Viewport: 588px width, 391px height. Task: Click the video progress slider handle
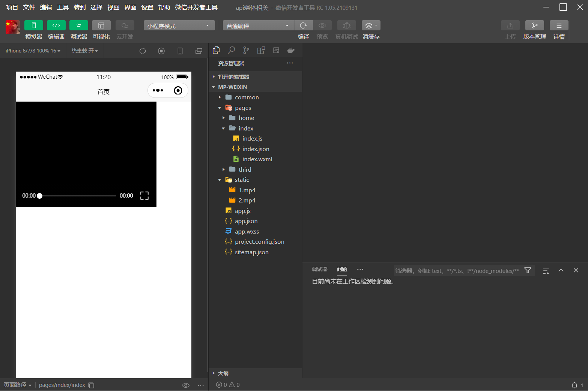click(39, 196)
